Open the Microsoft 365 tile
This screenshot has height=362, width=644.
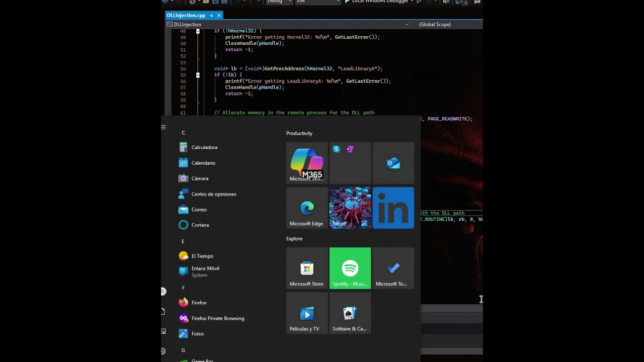coord(307,163)
